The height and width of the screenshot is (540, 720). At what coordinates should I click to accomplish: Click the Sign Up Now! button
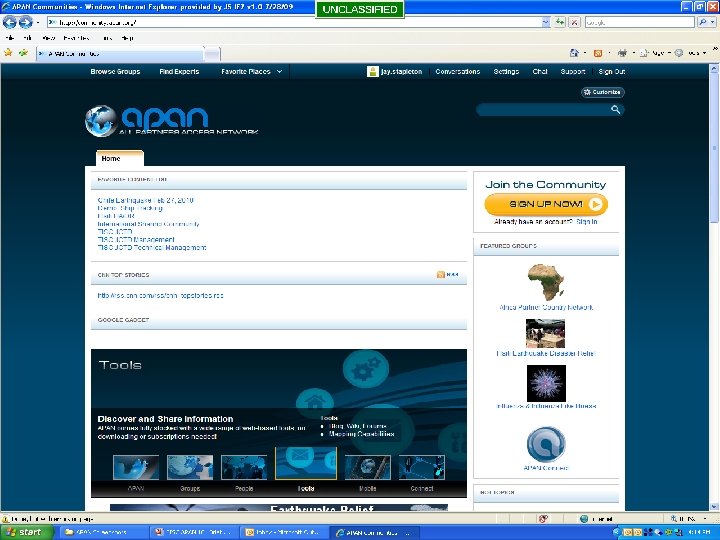tap(546, 204)
